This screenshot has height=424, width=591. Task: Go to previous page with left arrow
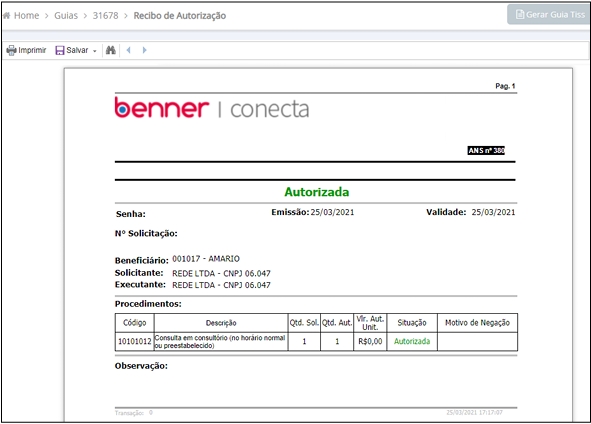129,50
